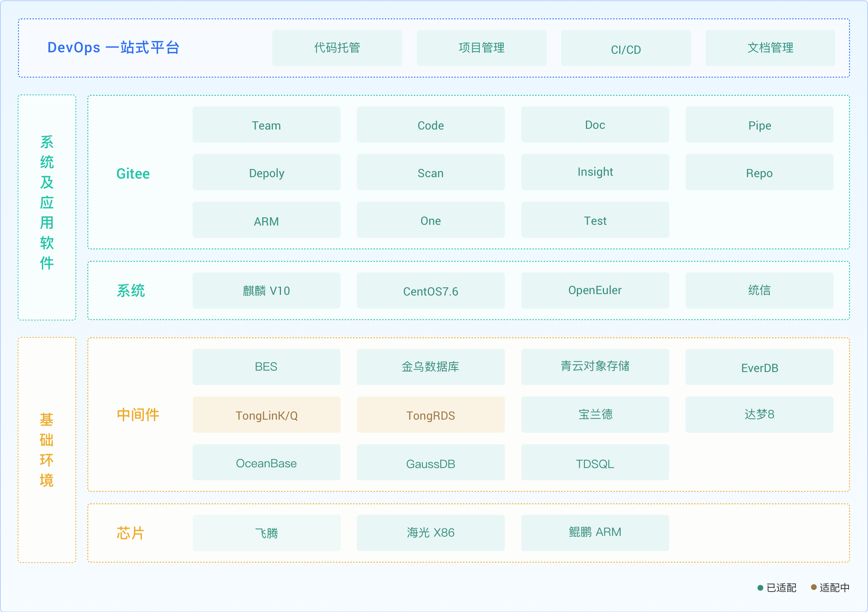Select the 系统及应用软件 side label
This screenshot has width=868, height=612.
pyautogui.click(x=47, y=202)
